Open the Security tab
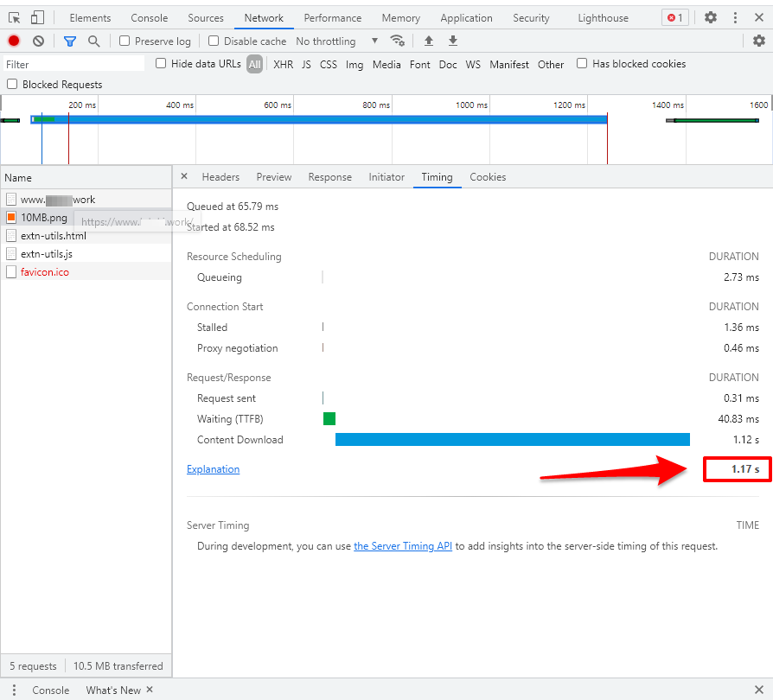Image resolution: width=773 pixels, height=700 pixels. (531, 18)
